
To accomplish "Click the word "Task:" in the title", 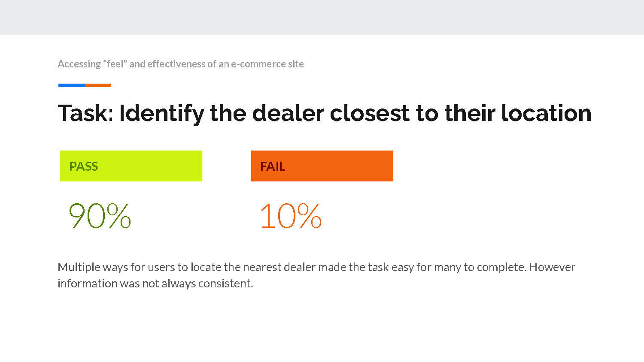I will tap(85, 113).
